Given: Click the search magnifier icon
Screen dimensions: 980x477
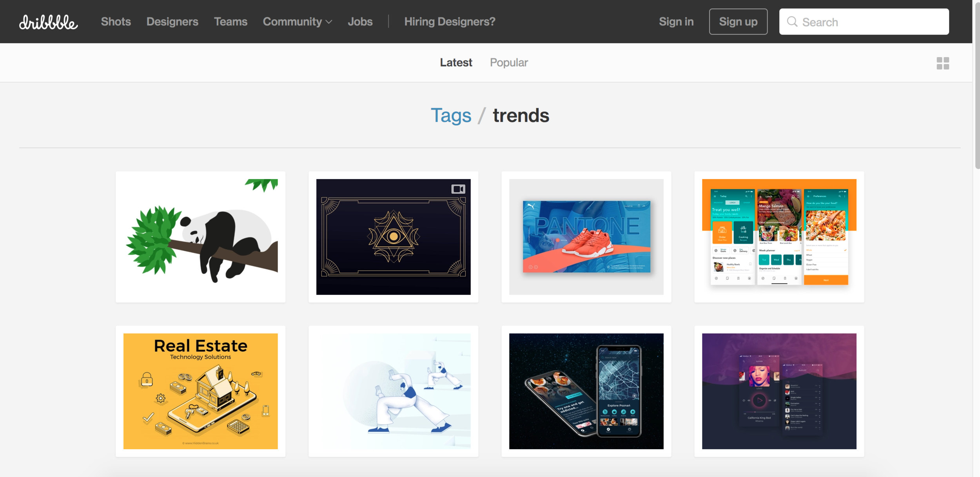Looking at the screenshot, I should tap(792, 22).
